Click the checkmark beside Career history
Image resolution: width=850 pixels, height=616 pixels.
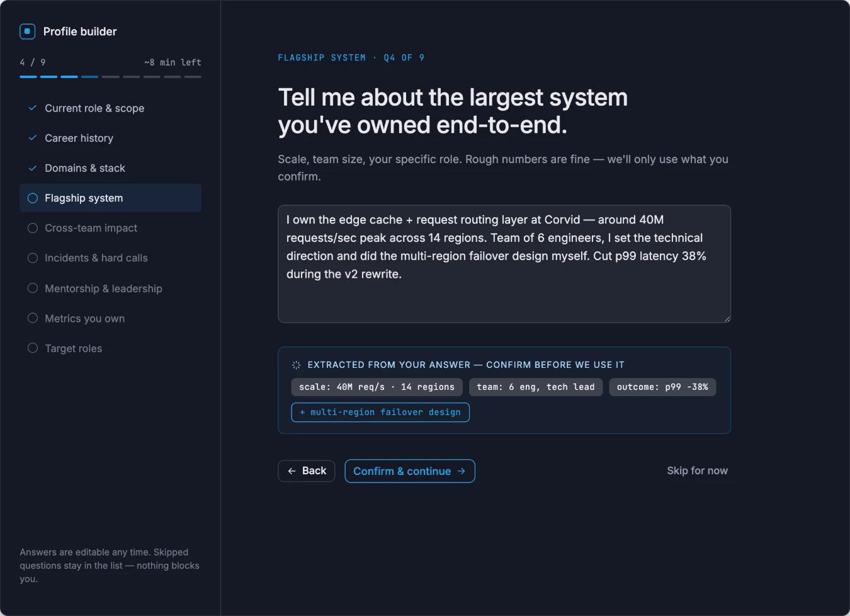point(33,138)
